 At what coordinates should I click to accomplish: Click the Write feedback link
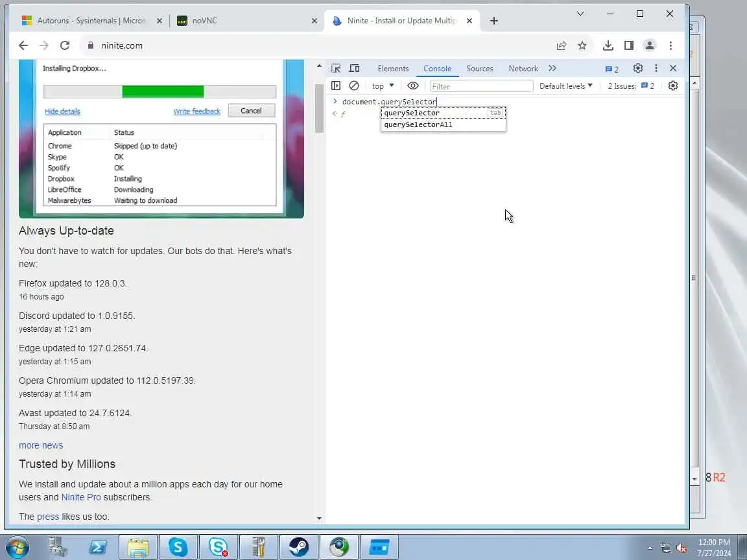point(196,111)
